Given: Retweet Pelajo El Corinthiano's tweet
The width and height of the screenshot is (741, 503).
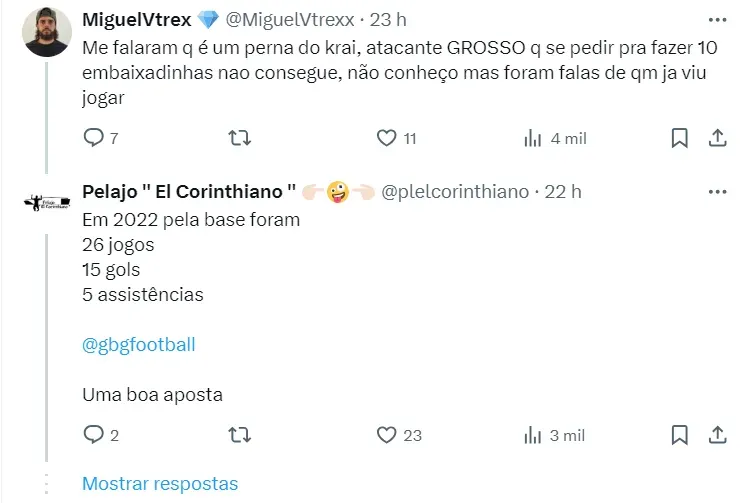Looking at the screenshot, I should pos(240,435).
